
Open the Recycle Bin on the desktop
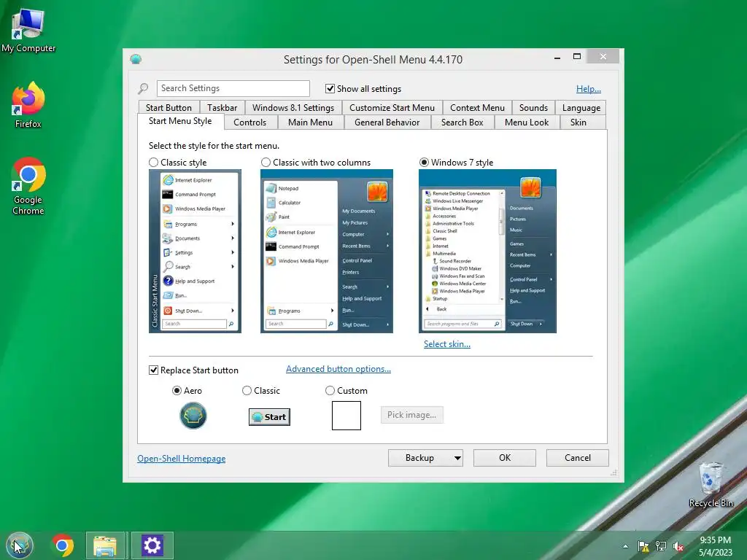[711, 485]
